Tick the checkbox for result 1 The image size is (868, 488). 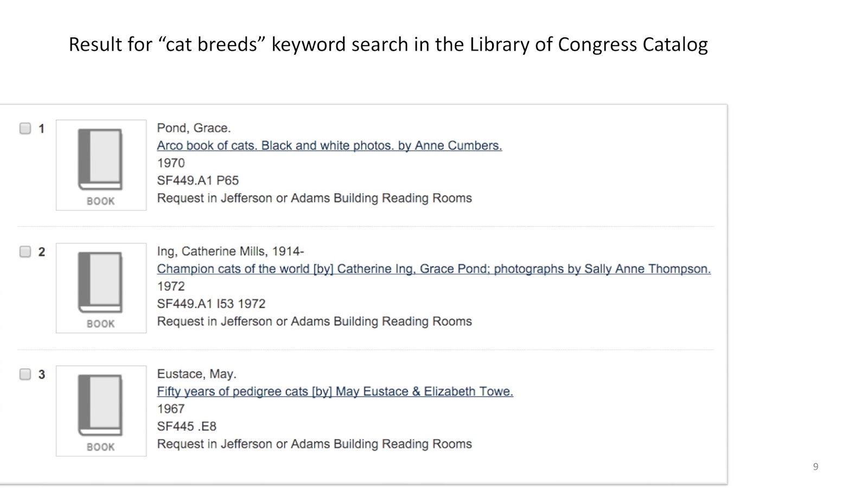25,129
